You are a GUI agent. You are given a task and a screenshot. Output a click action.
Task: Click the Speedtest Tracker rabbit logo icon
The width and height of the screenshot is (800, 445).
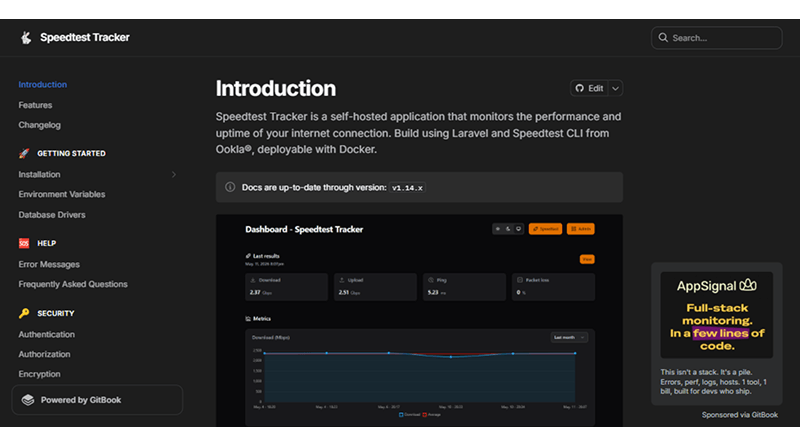pyautogui.click(x=26, y=37)
